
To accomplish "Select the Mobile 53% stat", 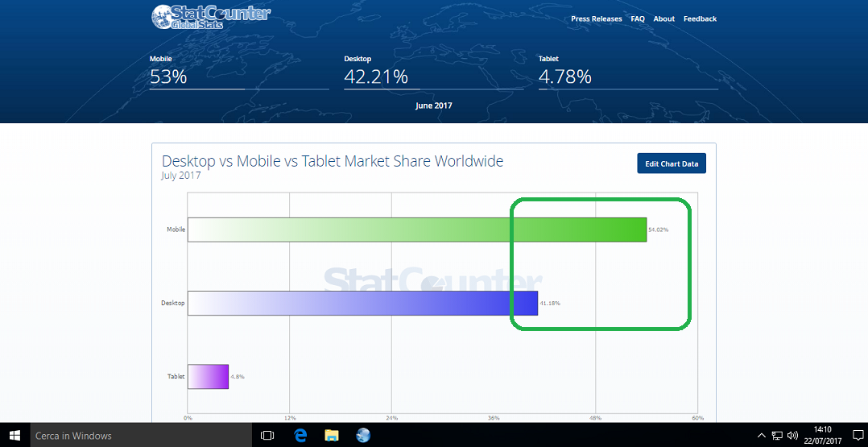I will click(239, 72).
